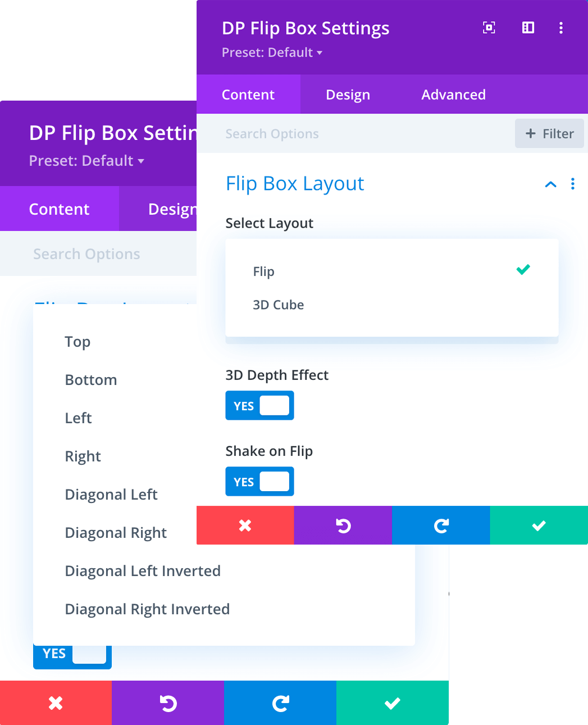Select Diagonal Right option
Viewport: 588px width, 725px height.
[x=116, y=533]
